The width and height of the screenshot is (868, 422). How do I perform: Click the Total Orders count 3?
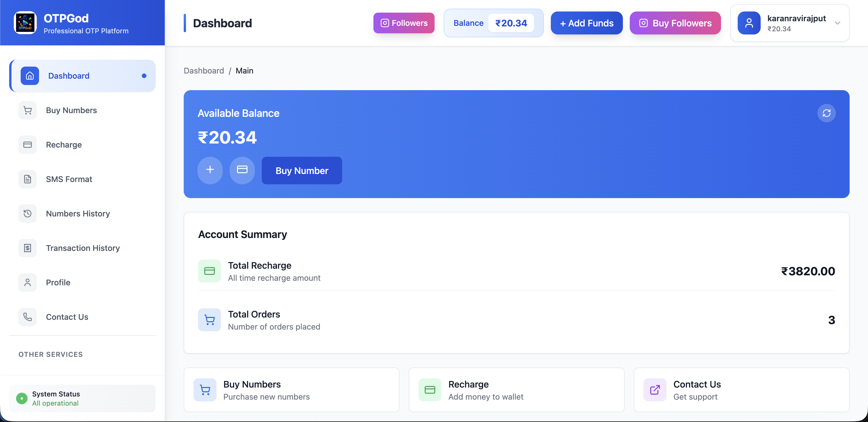tap(831, 320)
